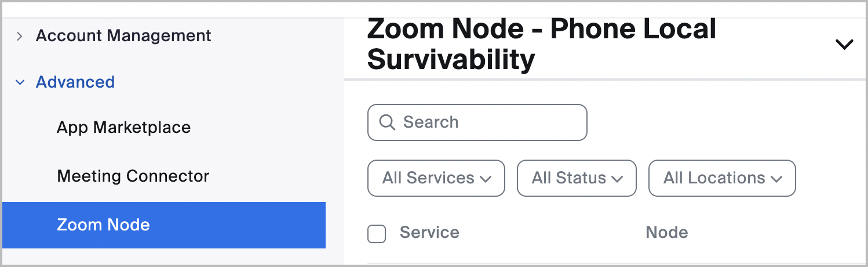Click the arrow icon inside All Locations
The height and width of the screenshot is (267, 868).
[x=776, y=179]
